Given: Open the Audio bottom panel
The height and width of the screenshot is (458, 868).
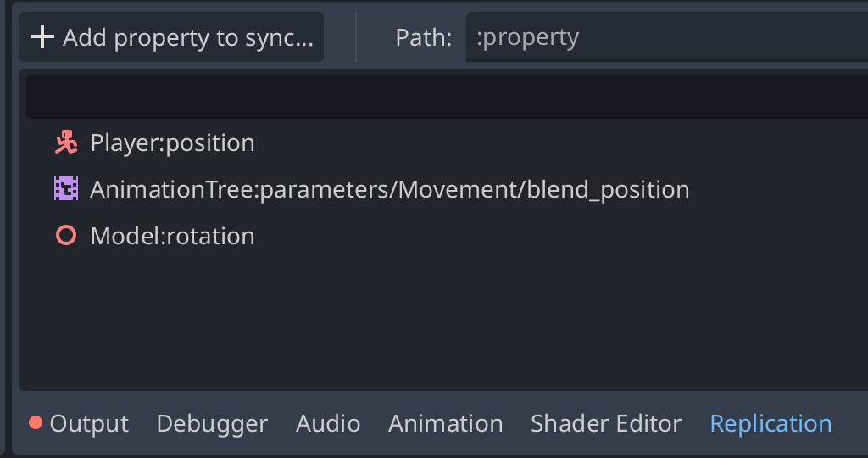Looking at the screenshot, I should [x=328, y=423].
